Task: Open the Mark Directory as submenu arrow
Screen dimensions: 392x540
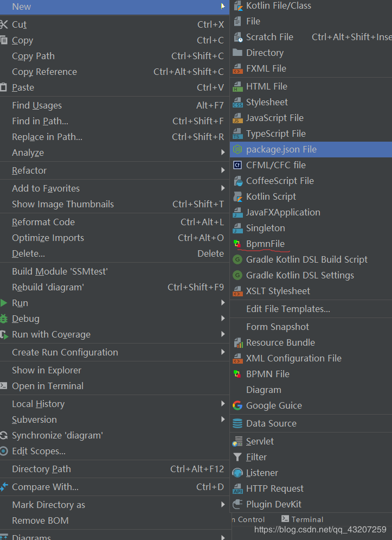Action: [x=223, y=505]
